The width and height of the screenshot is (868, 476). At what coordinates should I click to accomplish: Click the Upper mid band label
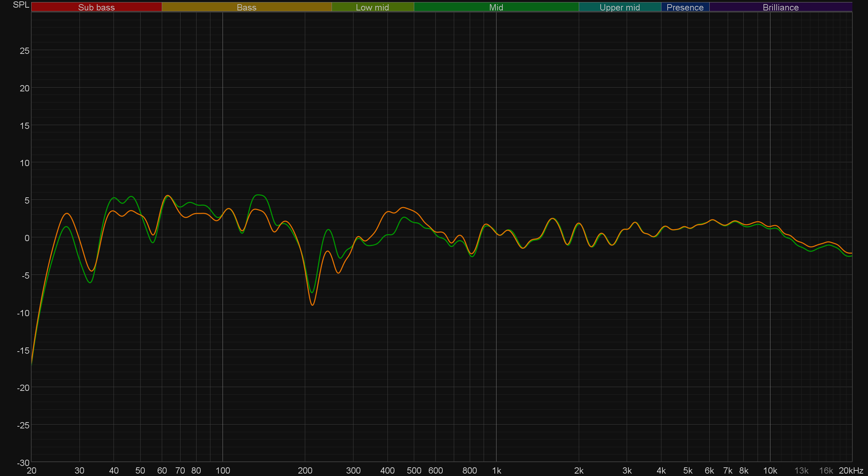(619, 7)
